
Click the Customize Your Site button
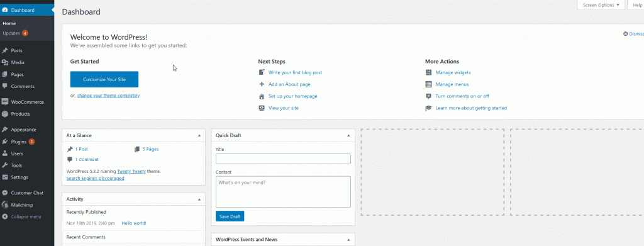click(x=104, y=79)
